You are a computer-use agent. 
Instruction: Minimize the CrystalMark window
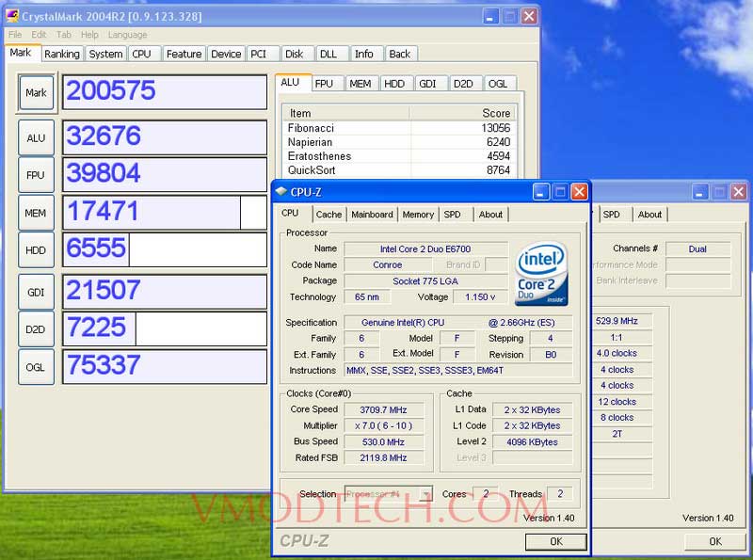tap(489, 16)
